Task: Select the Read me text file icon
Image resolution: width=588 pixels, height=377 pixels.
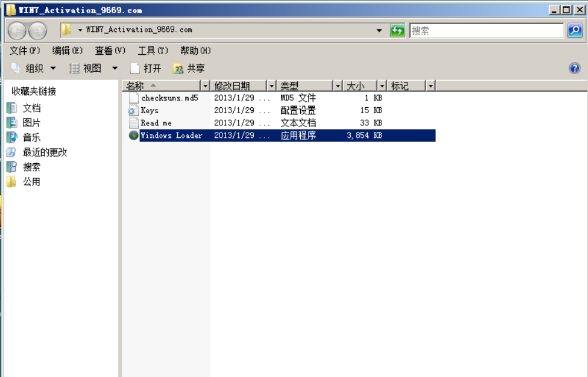Action: point(134,123)
